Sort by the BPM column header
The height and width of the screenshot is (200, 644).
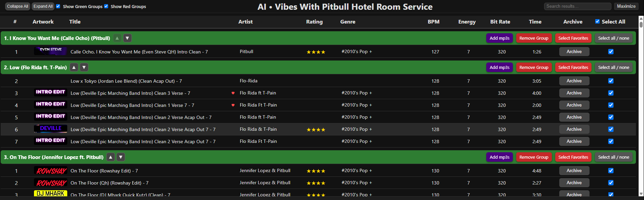(433, 22)
